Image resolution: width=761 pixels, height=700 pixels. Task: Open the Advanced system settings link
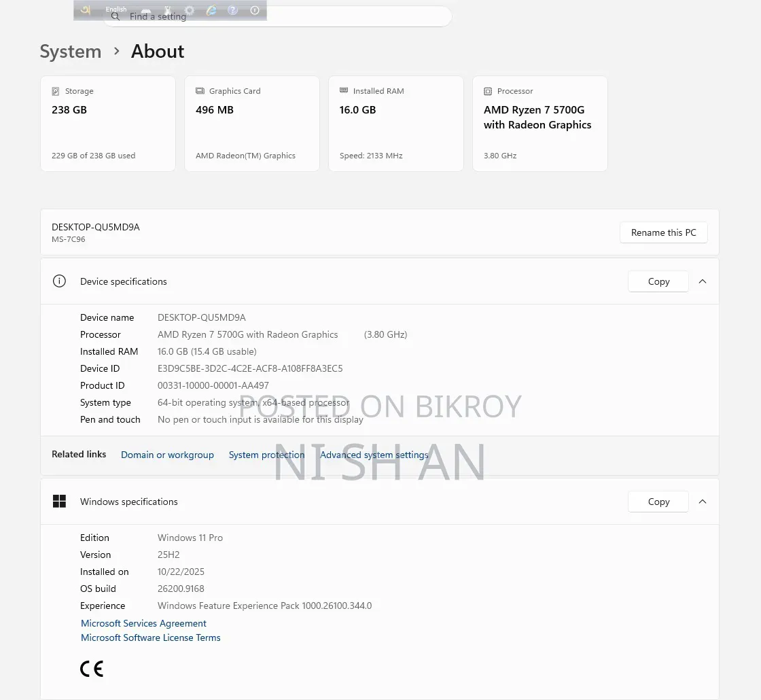coord(374,455)
